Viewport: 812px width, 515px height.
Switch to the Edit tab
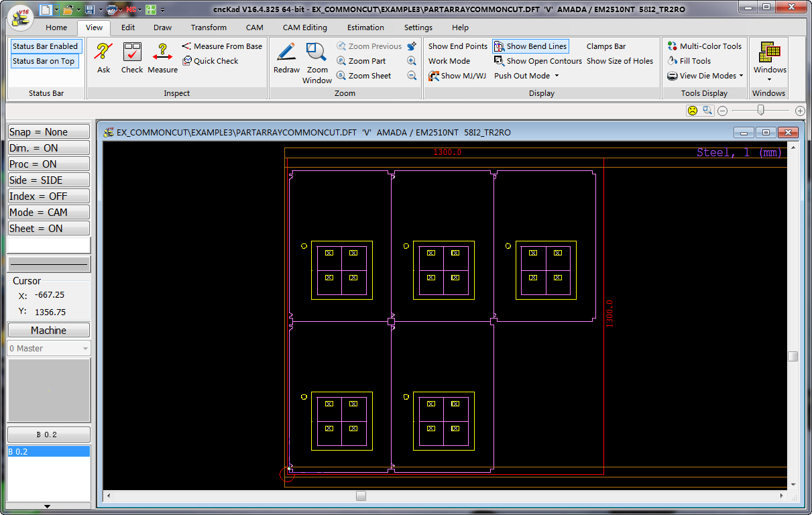pos(128,27)
